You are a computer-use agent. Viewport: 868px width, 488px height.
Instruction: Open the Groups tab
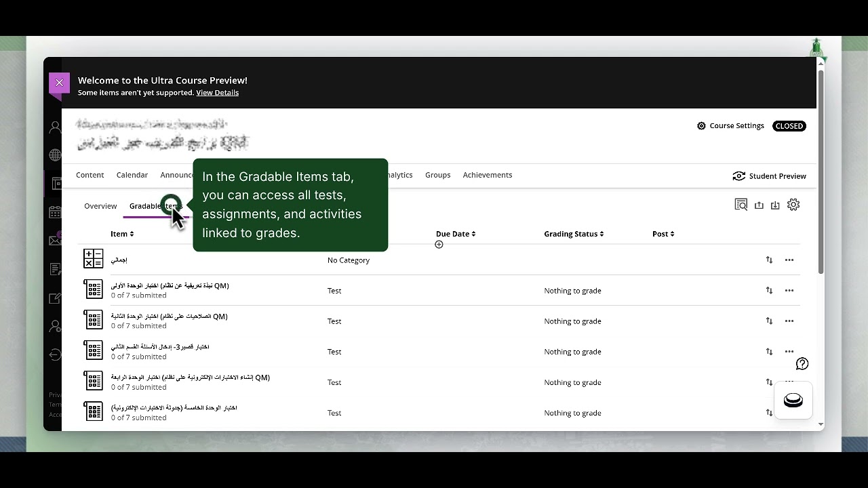437,175
